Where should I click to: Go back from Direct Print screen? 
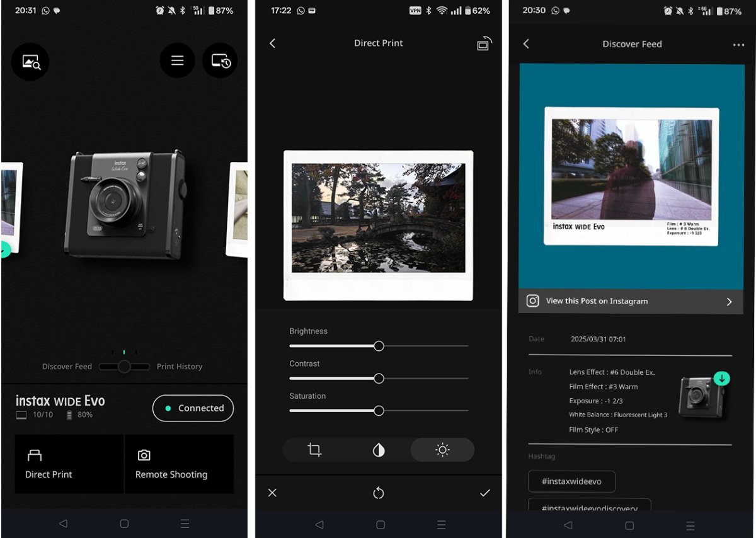pos(273,43)
